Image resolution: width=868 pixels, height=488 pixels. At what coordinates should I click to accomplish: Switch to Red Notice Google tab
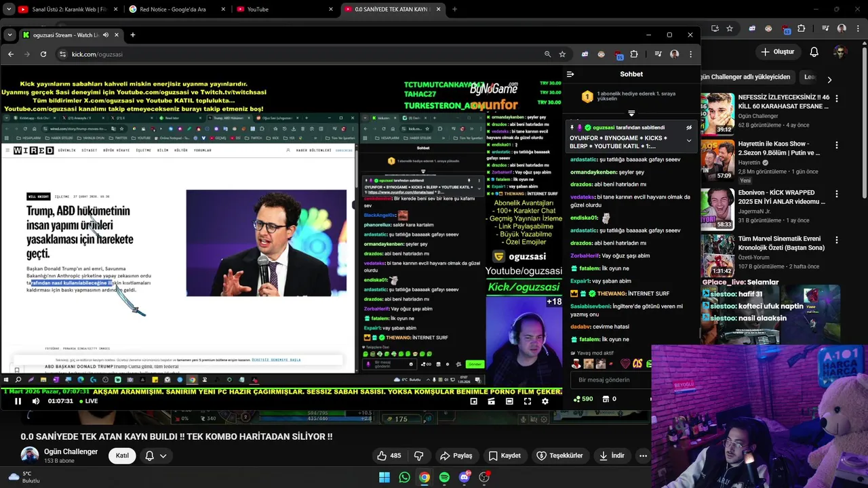[x=176, y=9]
